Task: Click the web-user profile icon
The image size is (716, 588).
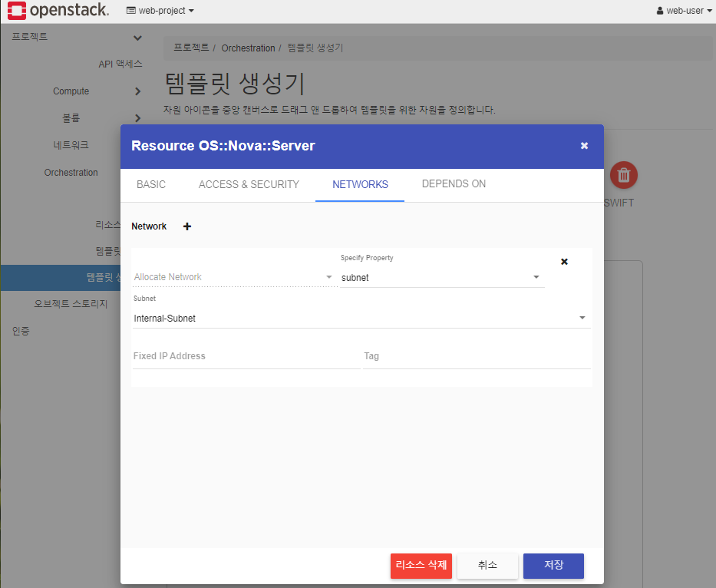Action: [x=660, y=11]
